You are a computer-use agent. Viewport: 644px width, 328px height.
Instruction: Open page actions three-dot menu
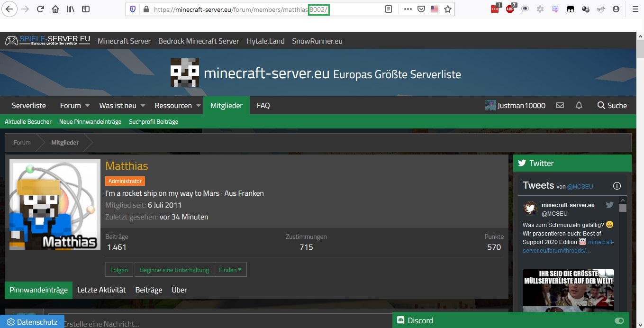click(408, 9)
